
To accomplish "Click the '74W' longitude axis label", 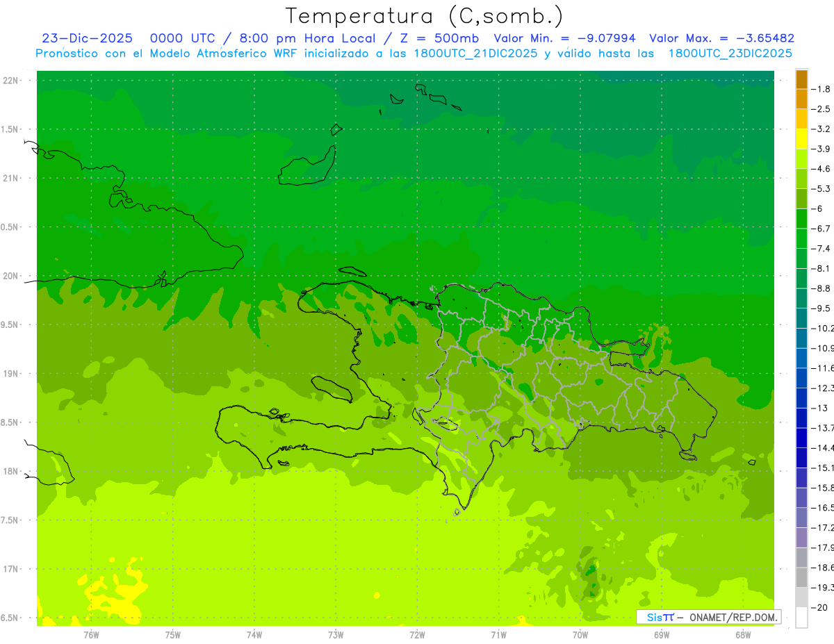I will click(254, 635).
